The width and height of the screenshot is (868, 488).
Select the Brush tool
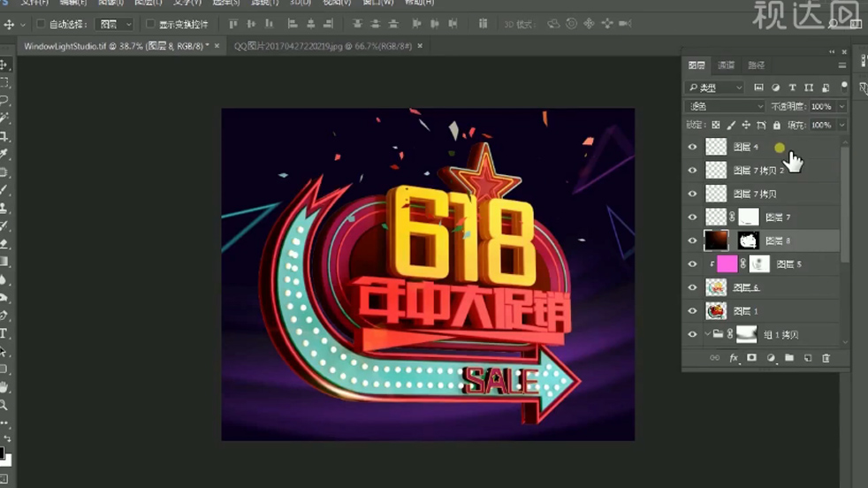click(4, 190)
